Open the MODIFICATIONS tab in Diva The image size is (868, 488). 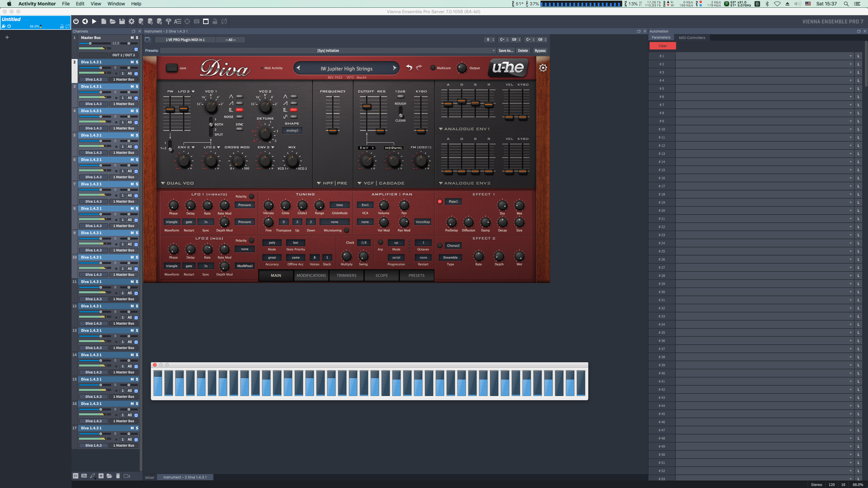(x=311, y=276)
